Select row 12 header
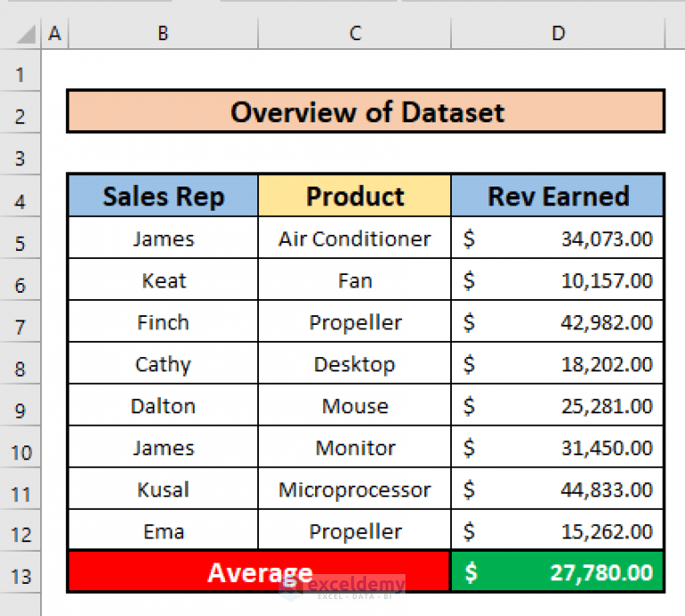Screen dimensions: 685x616 pyautogui.click(x=21, y=530)
